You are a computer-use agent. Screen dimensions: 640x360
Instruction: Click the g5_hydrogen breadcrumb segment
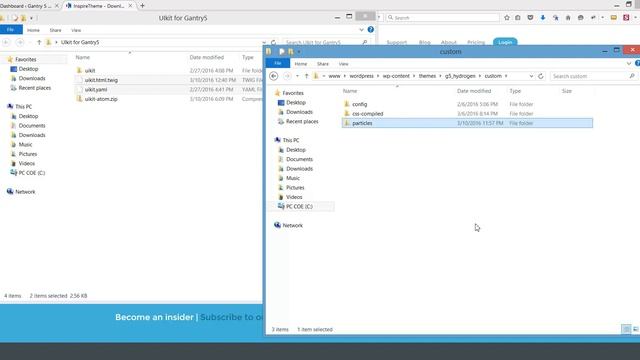[x=460, y=76]
